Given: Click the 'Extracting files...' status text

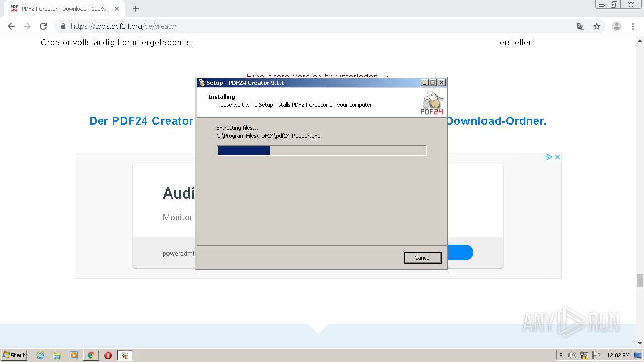Looking at the screenshot, I should click(x=237, y=128).
